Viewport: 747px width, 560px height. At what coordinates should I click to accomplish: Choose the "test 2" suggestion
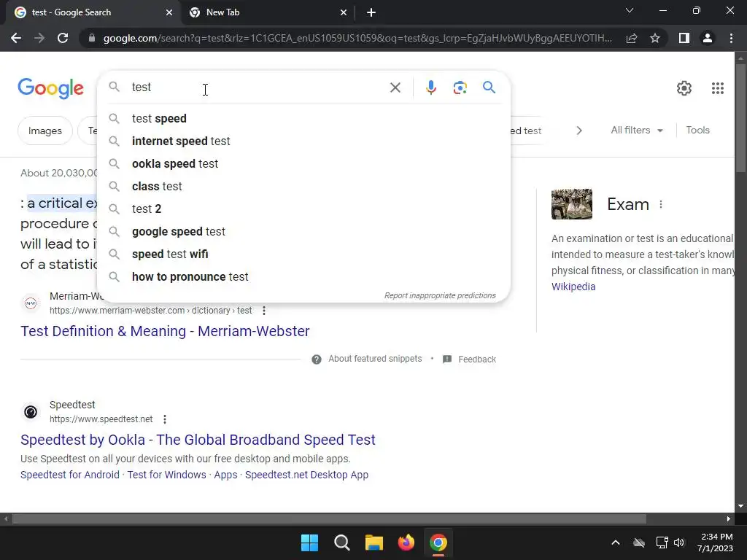point(303,209)
